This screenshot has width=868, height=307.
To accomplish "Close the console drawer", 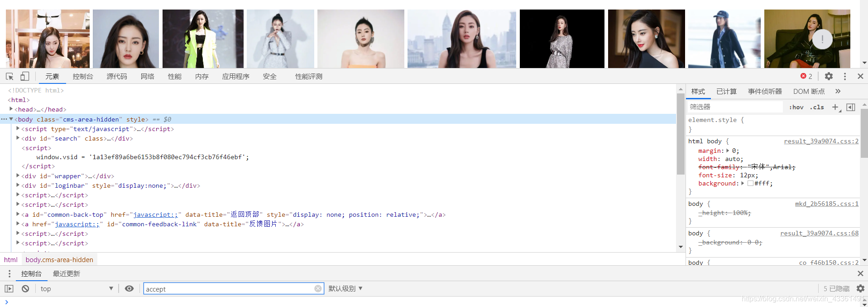I will [860, 273].
